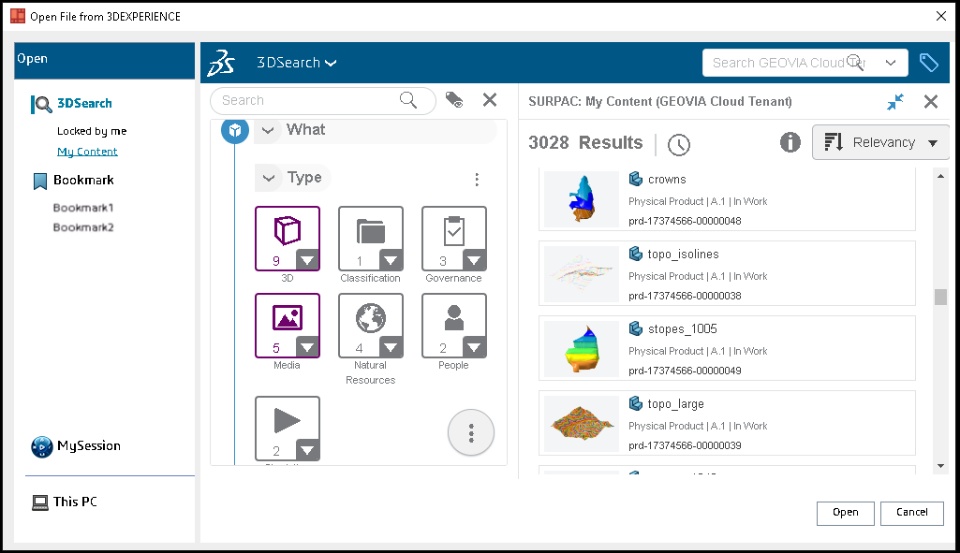Open Bookmark1 in the sidebar

(83, 208)
